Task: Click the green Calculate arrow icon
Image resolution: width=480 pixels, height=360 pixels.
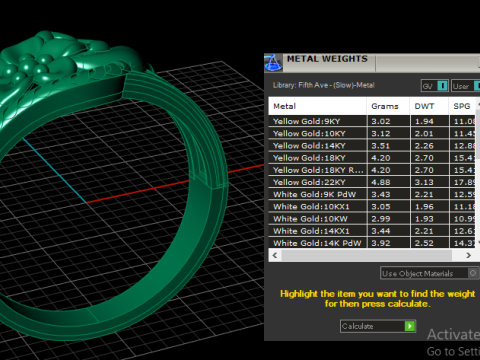Action: pos(409,326)
